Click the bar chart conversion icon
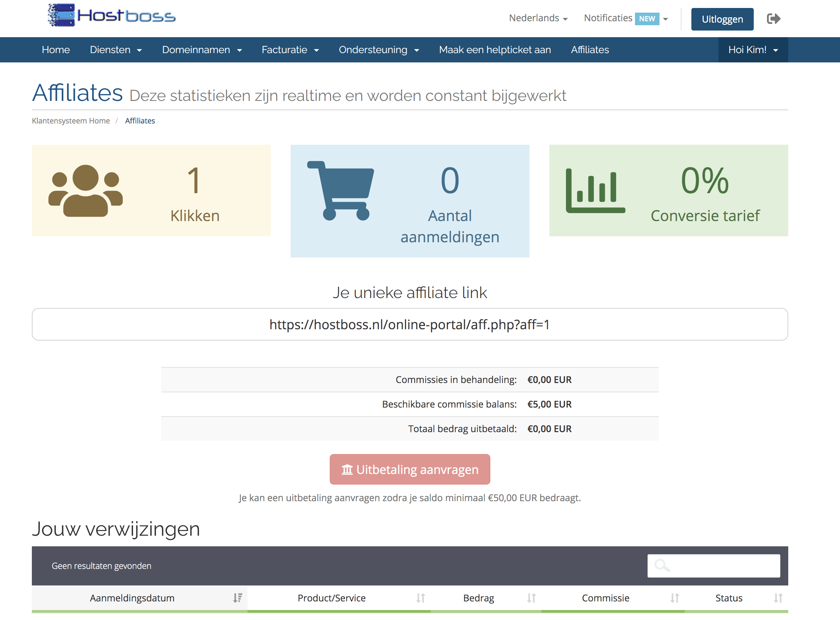This screenshot has height=620, width=840. (x=595, y=190)
